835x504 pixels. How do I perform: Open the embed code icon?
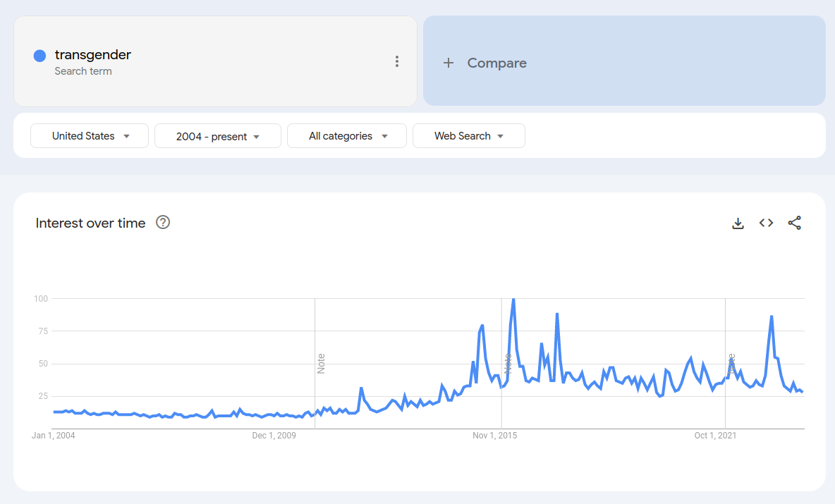(766, 223)
